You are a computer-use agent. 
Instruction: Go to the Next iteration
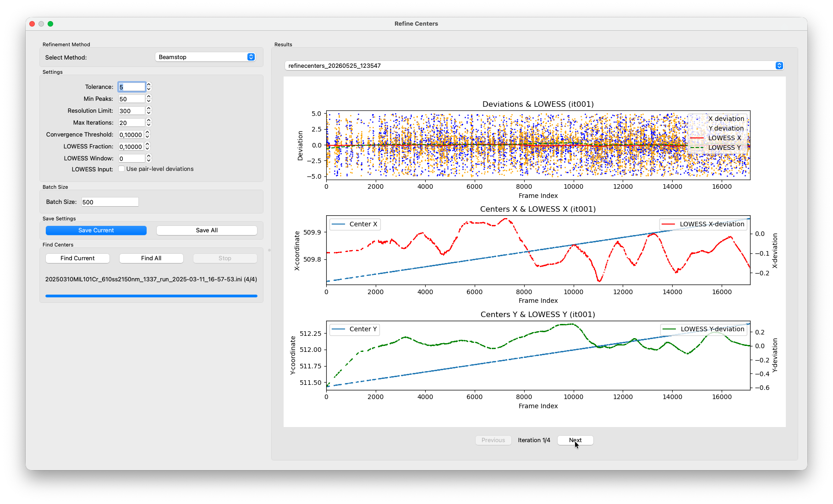(575, 440)
